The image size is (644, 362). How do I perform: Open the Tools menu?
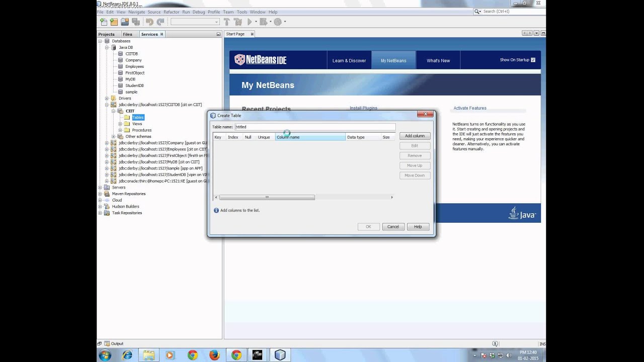point(242,12)
